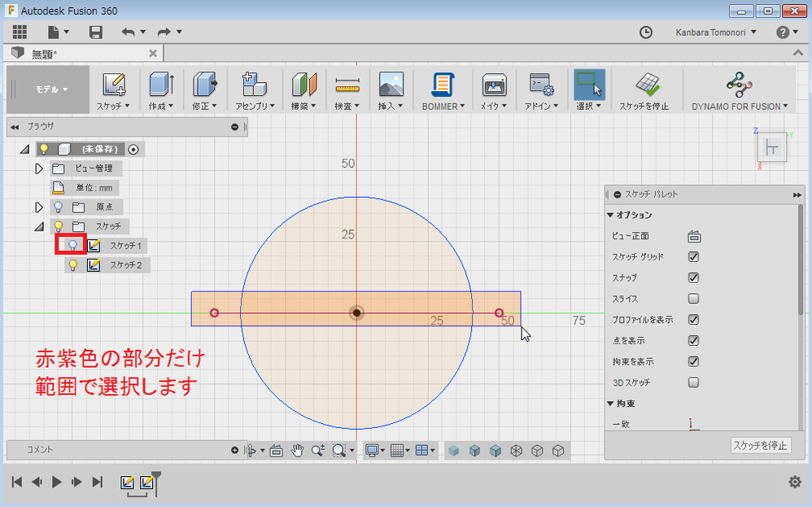
Task: Open the Add-ins (アドイン) menu
Action: (542, 90)
